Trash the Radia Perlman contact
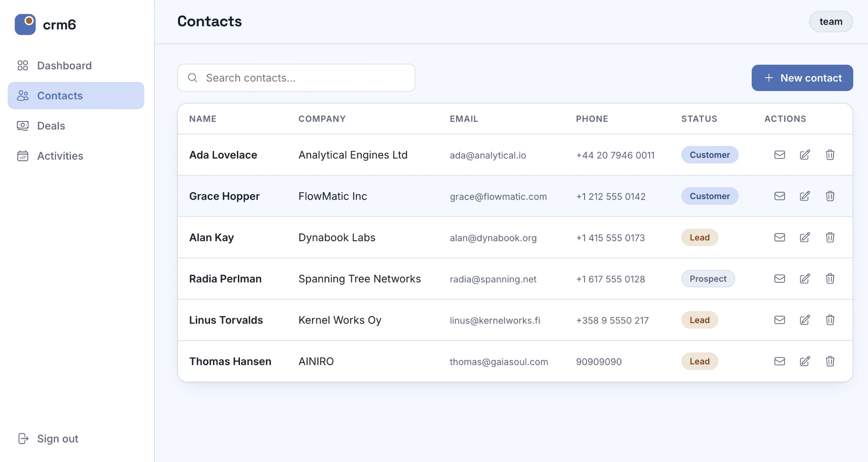 (830, 279)
